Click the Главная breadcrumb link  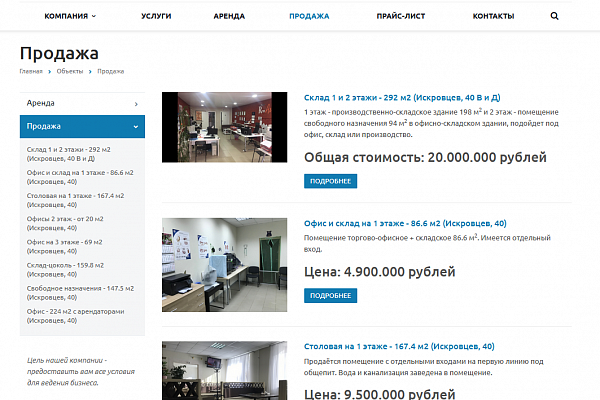point(31,71)
